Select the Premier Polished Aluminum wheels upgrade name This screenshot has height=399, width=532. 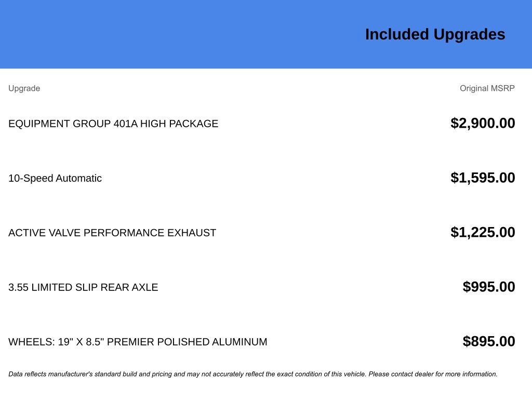pos(138,342)
